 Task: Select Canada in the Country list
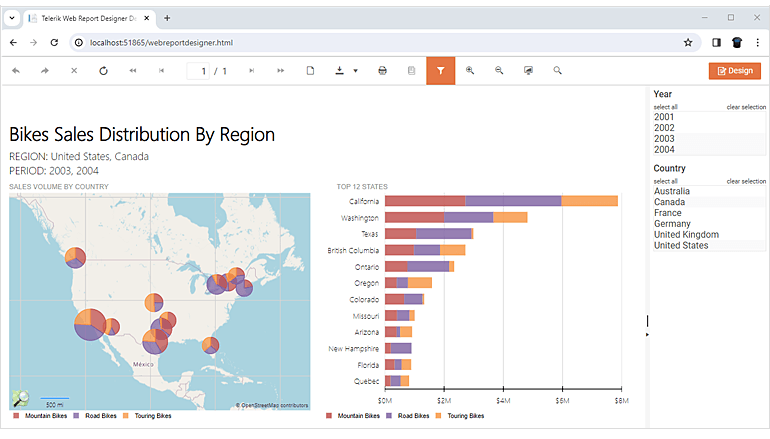[x=709, y=202]
